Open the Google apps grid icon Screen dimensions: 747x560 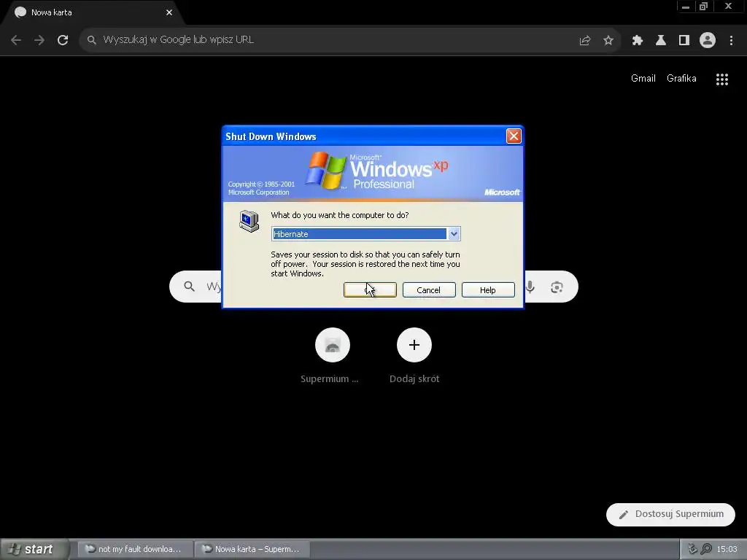click(x=722, y=79)
